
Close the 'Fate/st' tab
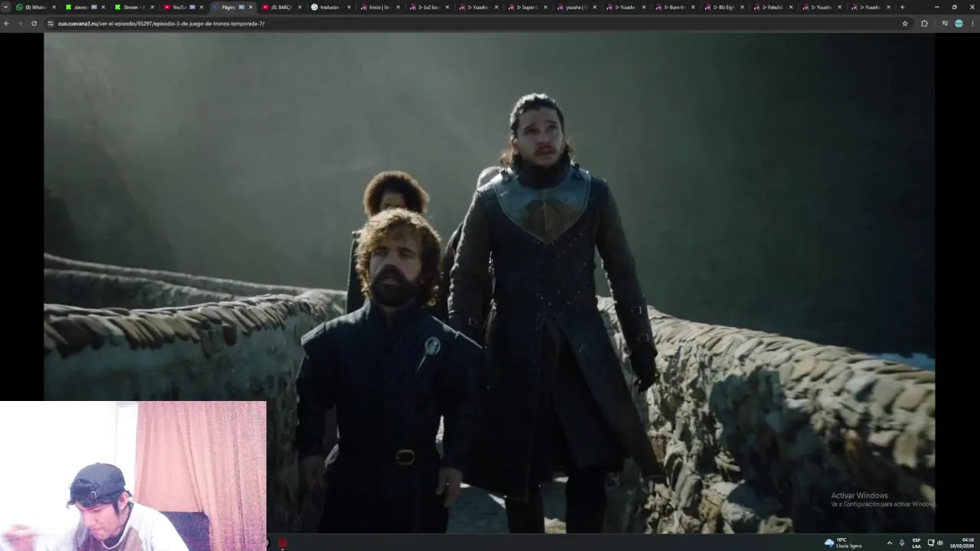coord(790,7)
